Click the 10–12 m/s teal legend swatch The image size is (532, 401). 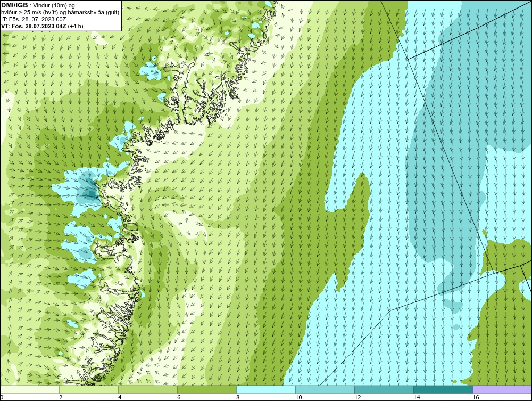[x=325, y=389]
